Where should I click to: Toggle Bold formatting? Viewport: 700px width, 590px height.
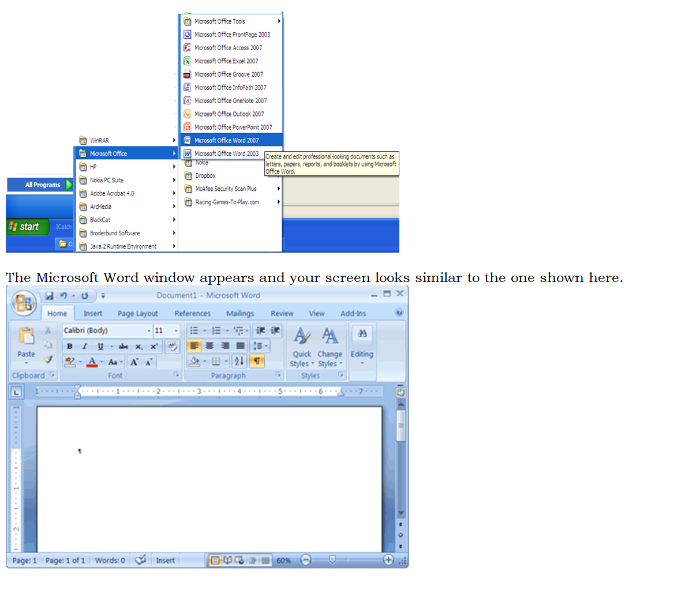tap(70, 347)
